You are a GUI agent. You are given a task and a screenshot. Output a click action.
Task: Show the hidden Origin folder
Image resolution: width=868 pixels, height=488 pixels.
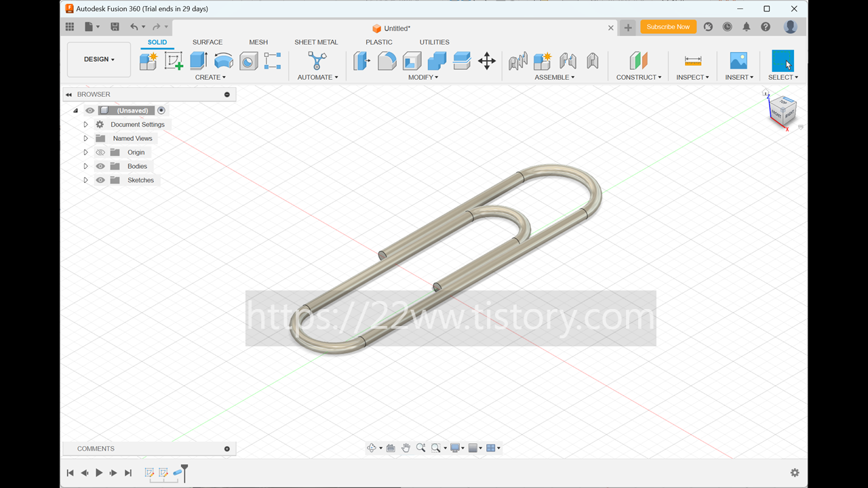(100, 152)
